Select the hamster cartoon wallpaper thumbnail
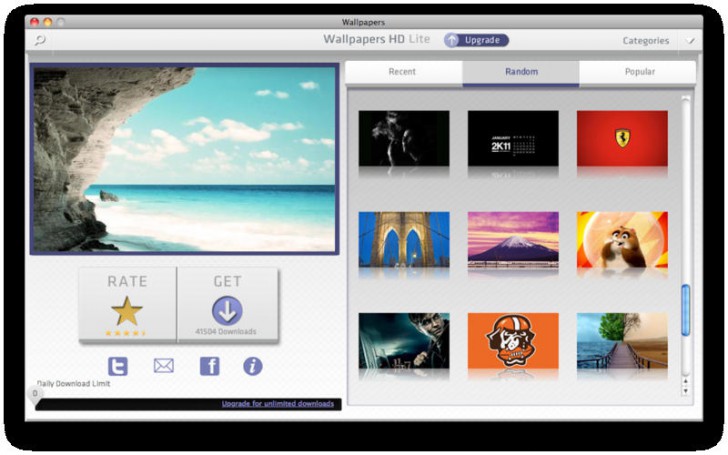The height and width of the screenshot is (455, 728). pyautogui.click(x=622, y=240)
